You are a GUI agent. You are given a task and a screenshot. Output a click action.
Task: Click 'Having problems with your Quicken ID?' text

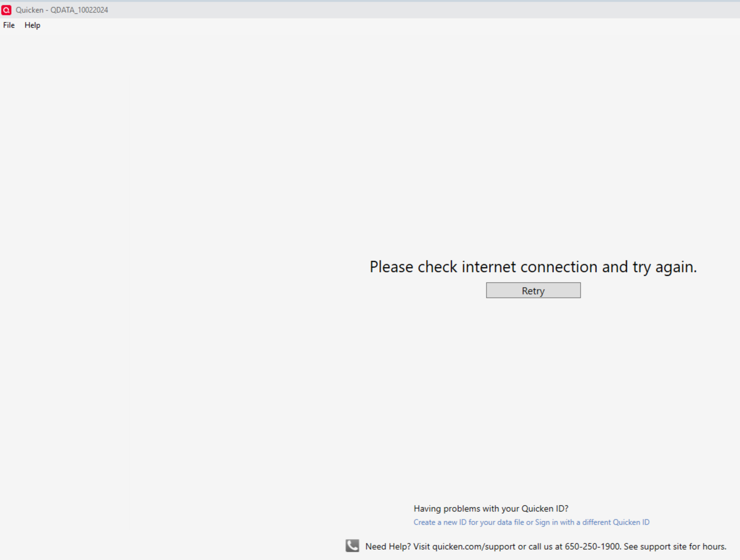(x=491, y=509)
